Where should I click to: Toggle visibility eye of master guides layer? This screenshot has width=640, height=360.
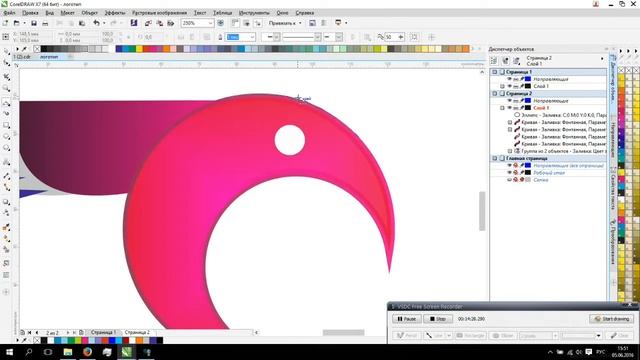pos(509,165)
